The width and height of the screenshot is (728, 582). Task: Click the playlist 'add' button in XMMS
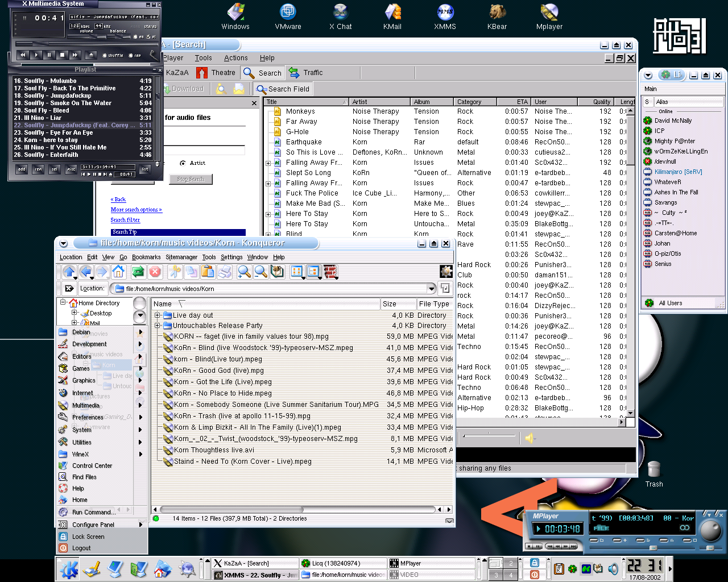coord(22,169)
